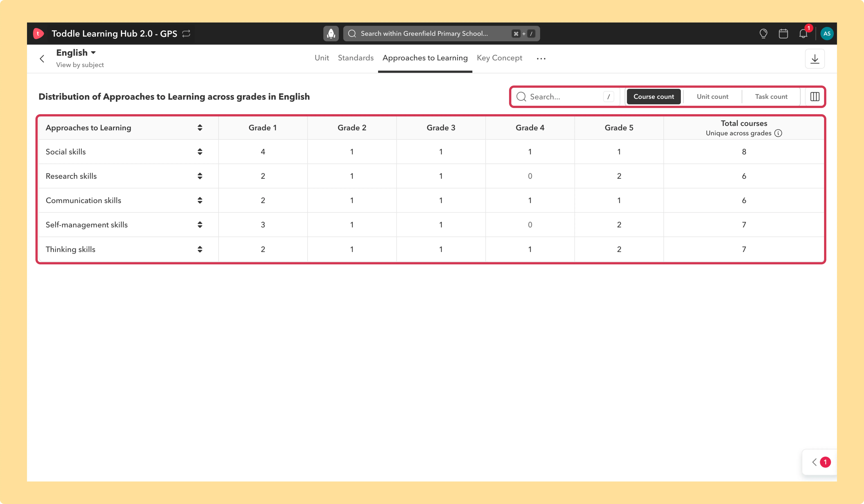Click the Grade 3 column header
The image size is (864, 504).
coord(441,128)
